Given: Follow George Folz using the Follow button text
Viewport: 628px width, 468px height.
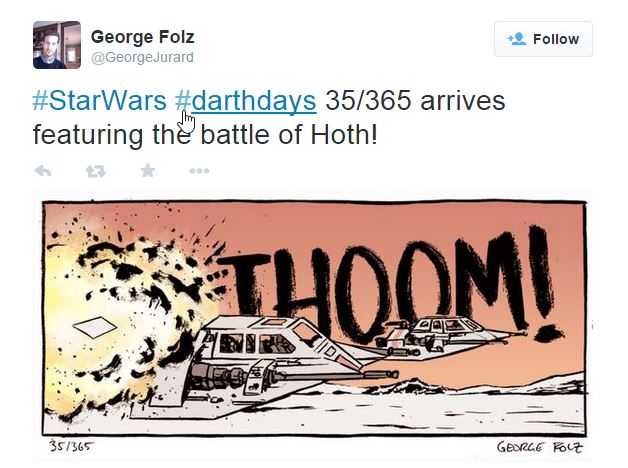Looking at the screenshot, I should pos(556,39).
